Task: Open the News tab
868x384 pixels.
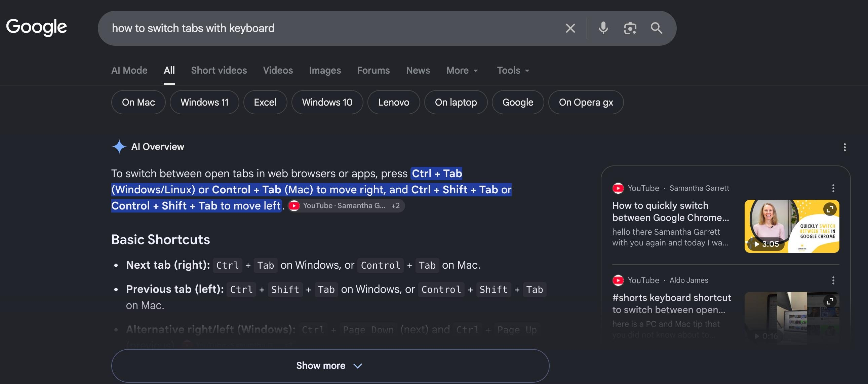Action: click(418, 70)
